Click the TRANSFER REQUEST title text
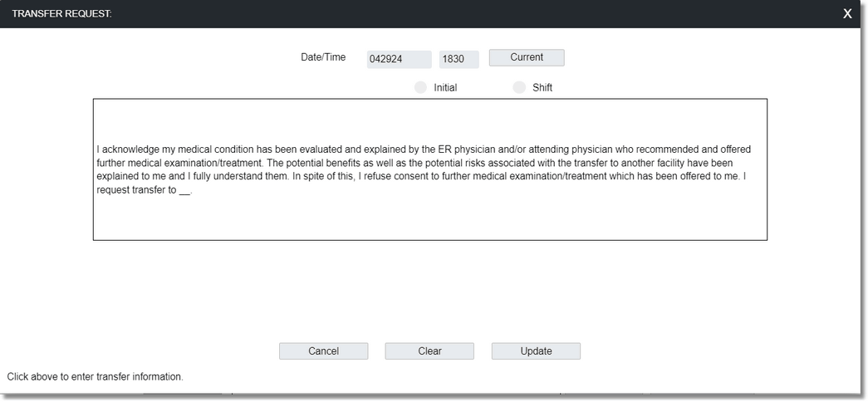The image size is (868, 402). (x=62, y=14)
